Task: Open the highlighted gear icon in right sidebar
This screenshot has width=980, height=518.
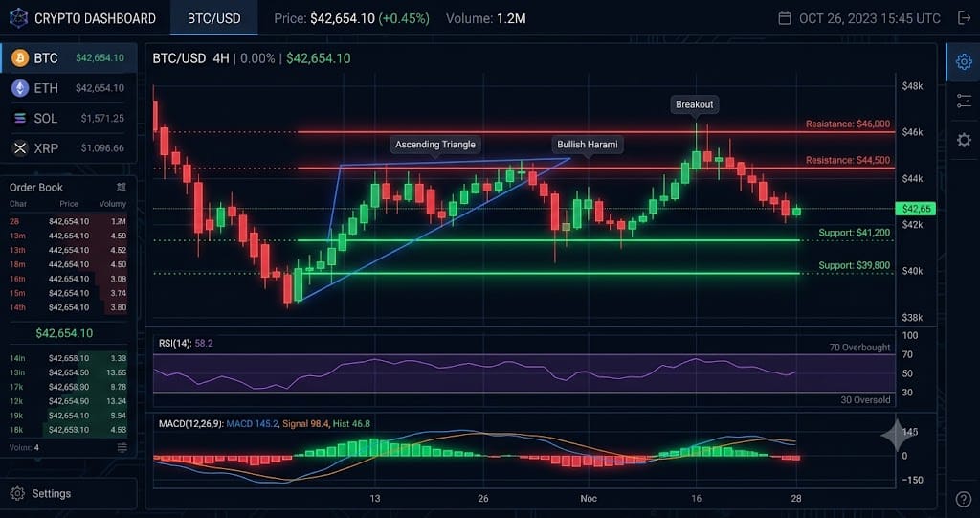Action: coord(964,62)
